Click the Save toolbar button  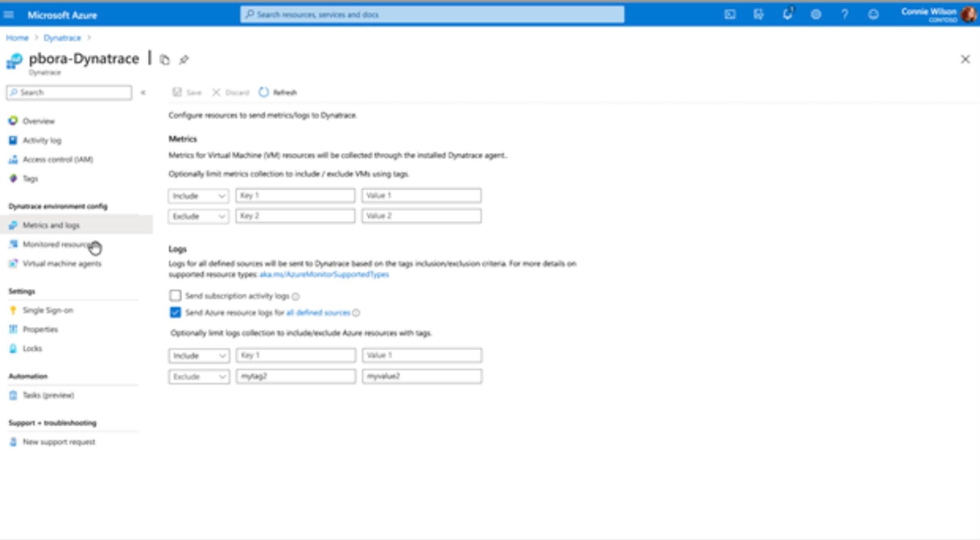(187, 92)
